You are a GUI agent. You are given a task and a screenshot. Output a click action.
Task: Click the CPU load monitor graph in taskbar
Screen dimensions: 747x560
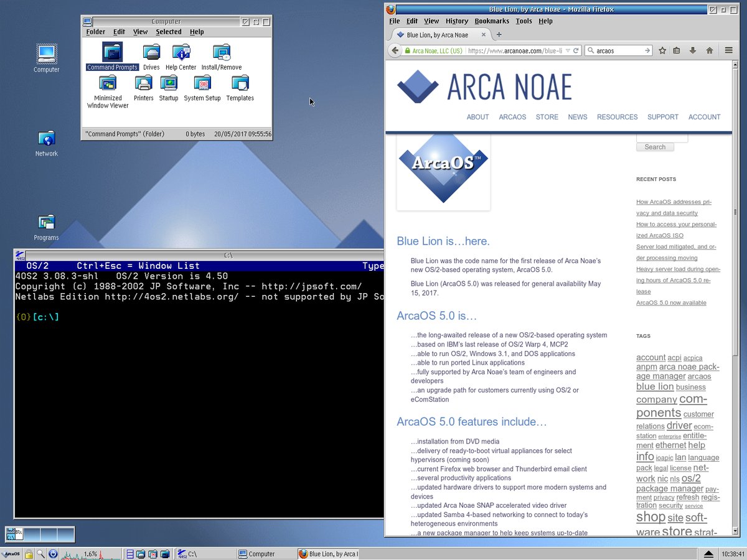coord(91,554)
